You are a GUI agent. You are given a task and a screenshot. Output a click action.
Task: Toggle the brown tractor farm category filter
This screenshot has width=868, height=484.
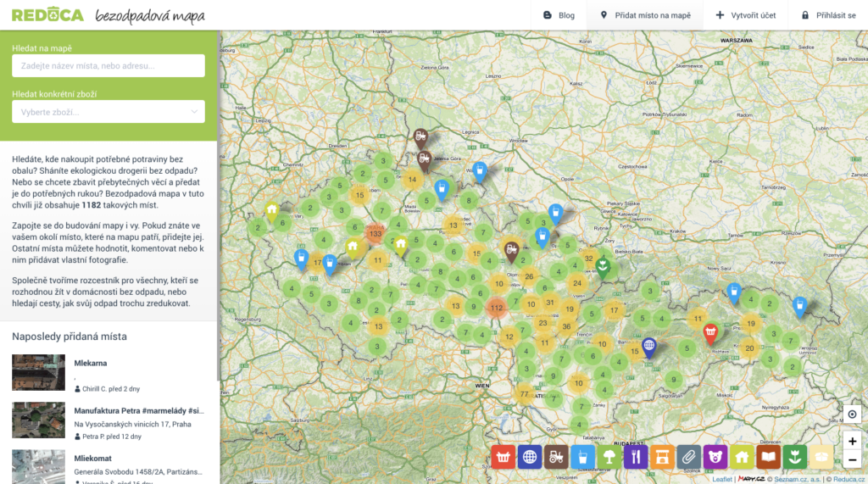[556, 458]
